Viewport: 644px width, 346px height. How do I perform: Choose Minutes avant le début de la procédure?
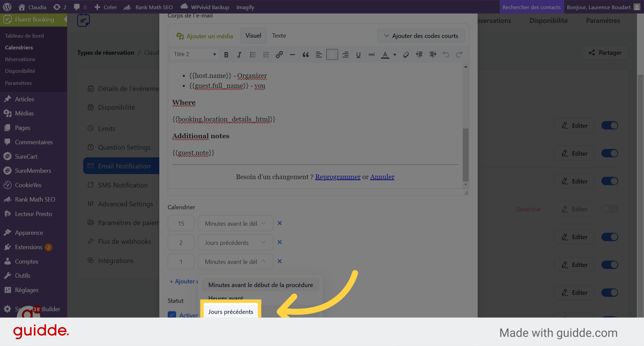click(x=260, y=285)
